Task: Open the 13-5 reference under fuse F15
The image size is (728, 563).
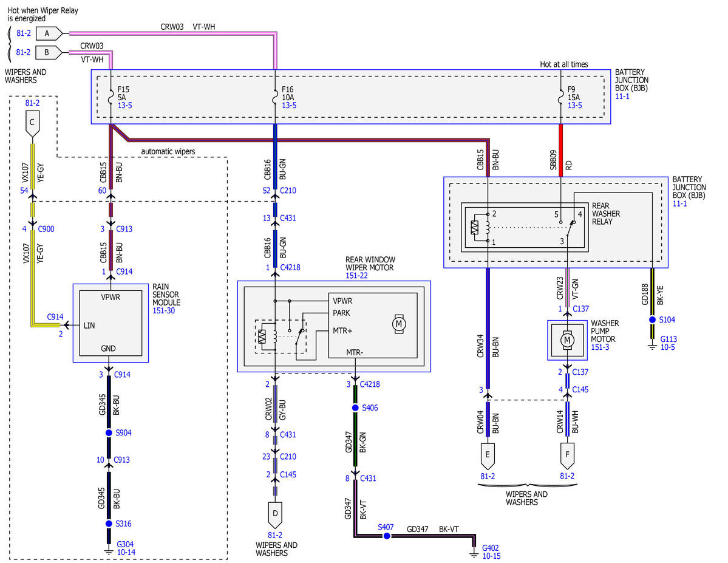Action: click(x=125, y=106)
